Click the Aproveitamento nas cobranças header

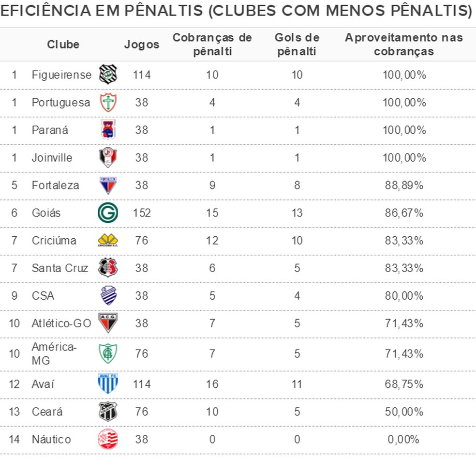(x=404, y=45)
